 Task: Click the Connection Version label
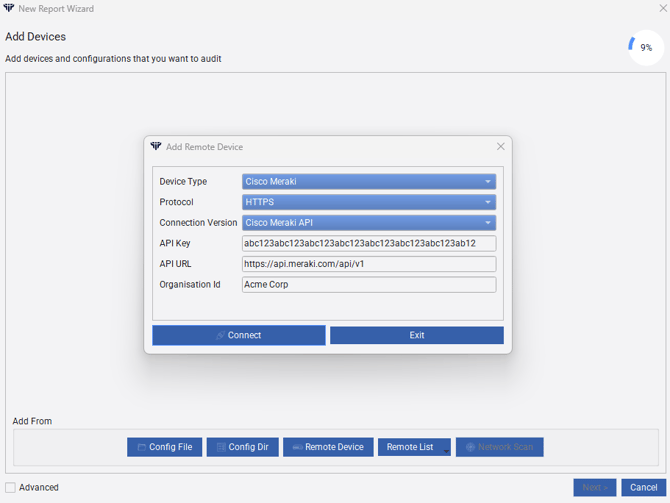tap(198, 223)
